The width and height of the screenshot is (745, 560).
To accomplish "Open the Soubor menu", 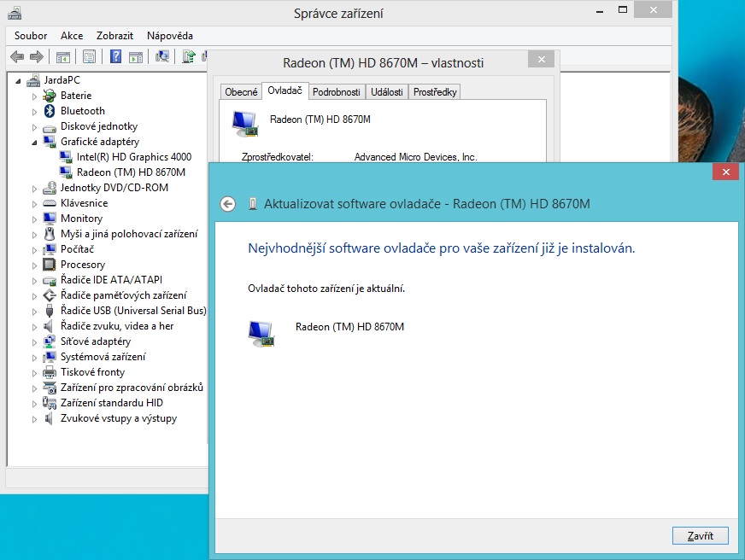I will coord(31,36).
